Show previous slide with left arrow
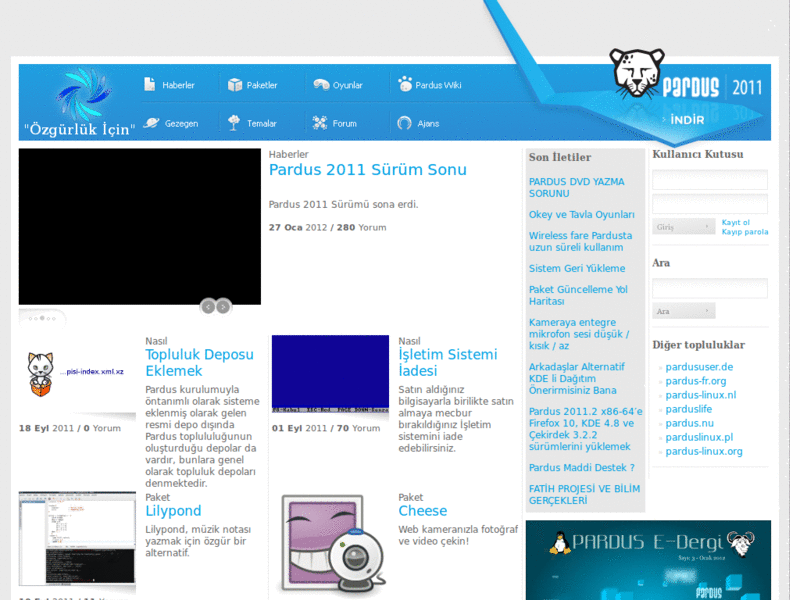 click(x=208, y=307)
